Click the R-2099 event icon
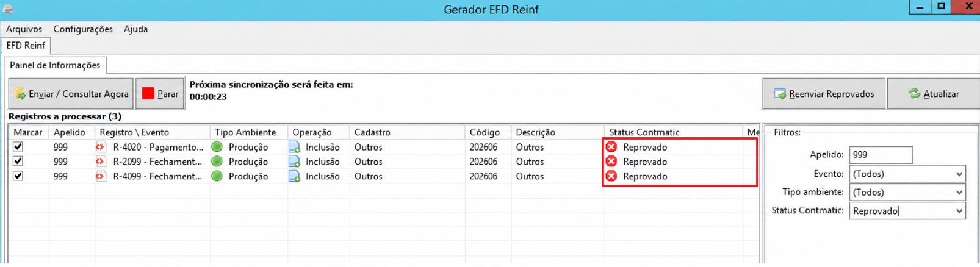 coord(100,162)
